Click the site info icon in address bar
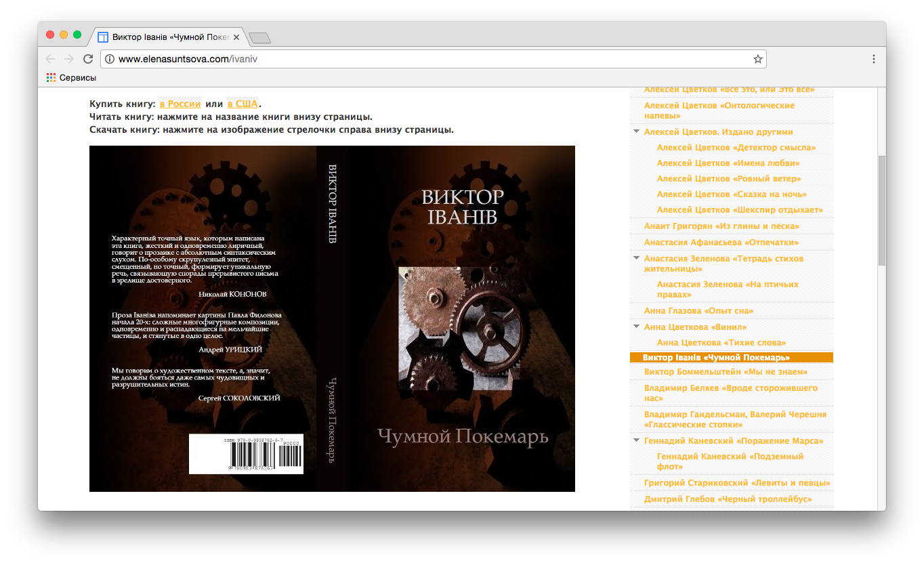The image size is (924, 565). tap(110, 59)
